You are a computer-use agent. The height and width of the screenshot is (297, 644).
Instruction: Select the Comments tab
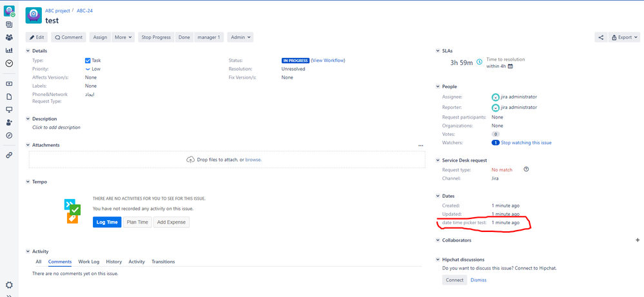[x=60, y=262]
